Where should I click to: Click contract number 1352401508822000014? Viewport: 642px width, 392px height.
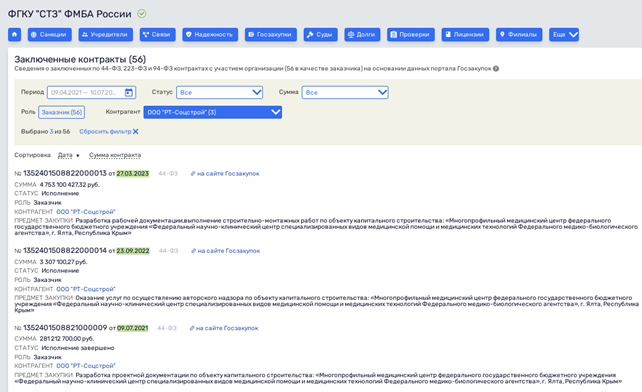[65, 250]
